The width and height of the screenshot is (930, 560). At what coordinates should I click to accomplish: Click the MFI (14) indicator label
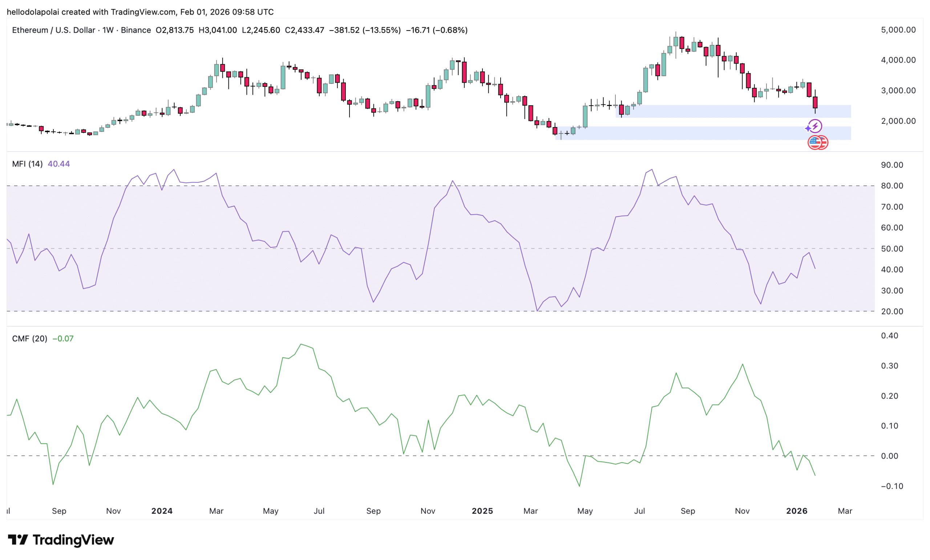(27, 164)
